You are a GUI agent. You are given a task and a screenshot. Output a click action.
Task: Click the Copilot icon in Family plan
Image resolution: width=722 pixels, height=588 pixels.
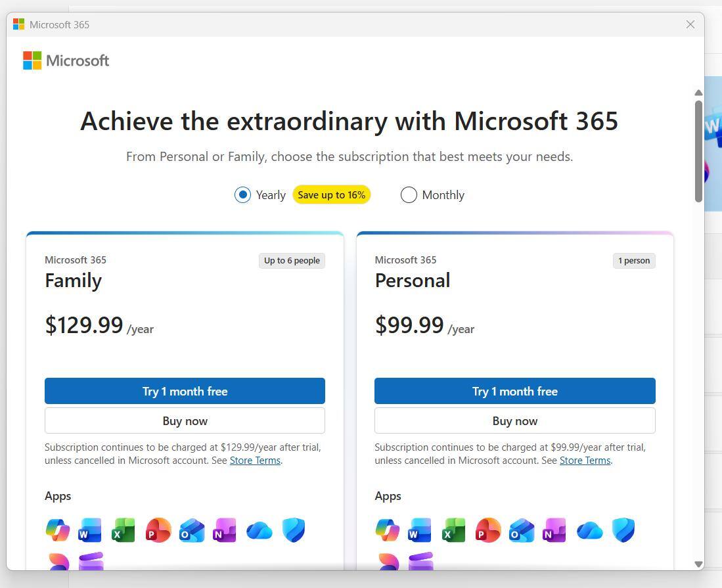pos(58,530)
